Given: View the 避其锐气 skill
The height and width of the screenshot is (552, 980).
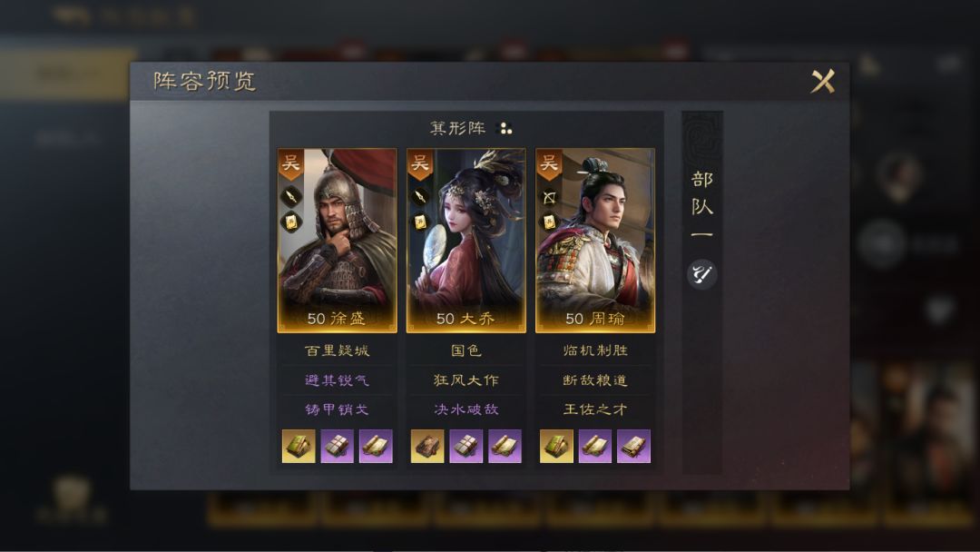Looking at the screenshot, I should [337, 380].
